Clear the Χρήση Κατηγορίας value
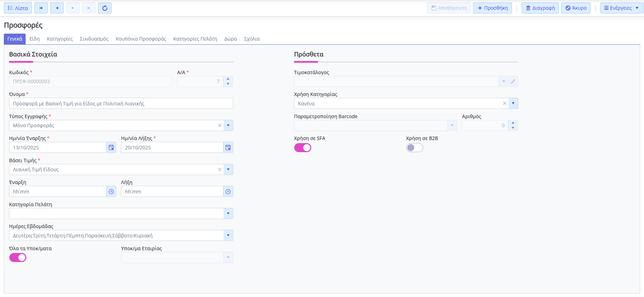This screenshot has width=644, height=297. [x=505, y=103]
